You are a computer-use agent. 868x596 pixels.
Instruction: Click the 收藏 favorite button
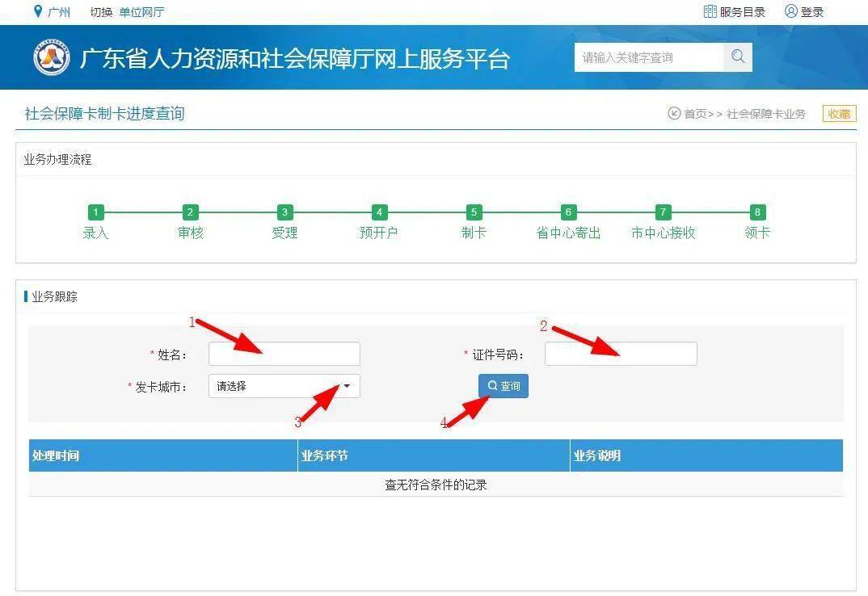tap(839, 113)
